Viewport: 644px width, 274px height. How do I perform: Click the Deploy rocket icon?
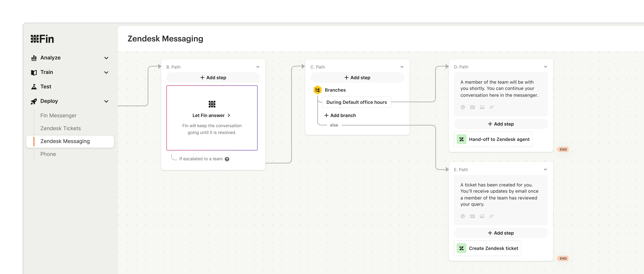point(34,101)
